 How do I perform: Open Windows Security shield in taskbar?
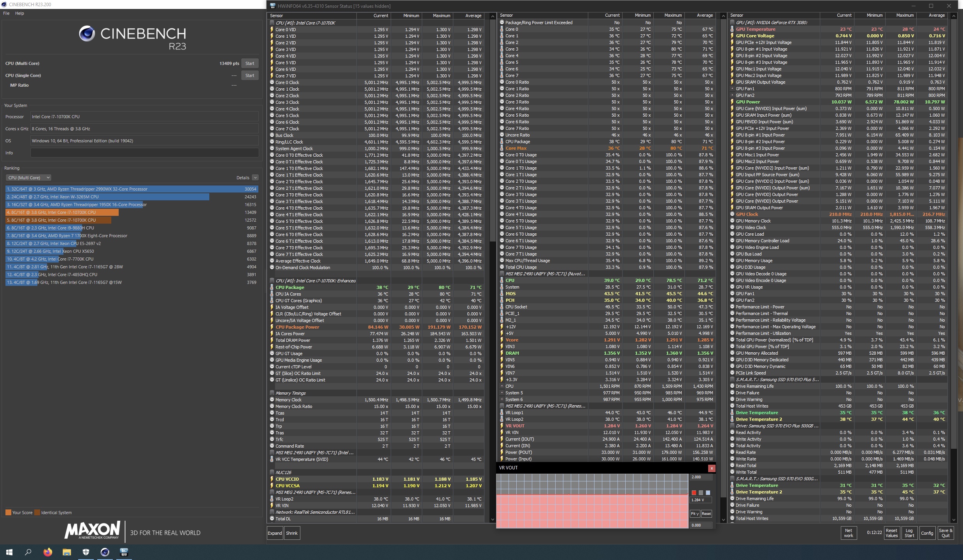coord(86,552)
